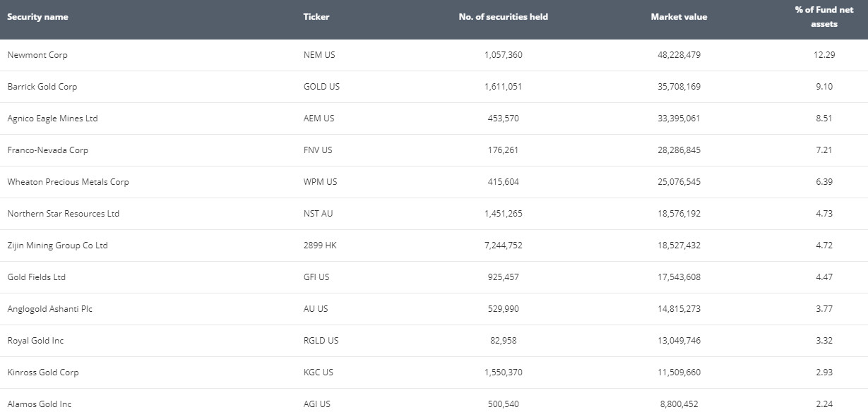
Task: Select Zijin Mining Group Co Ltd name
Action: click(57, 246)
